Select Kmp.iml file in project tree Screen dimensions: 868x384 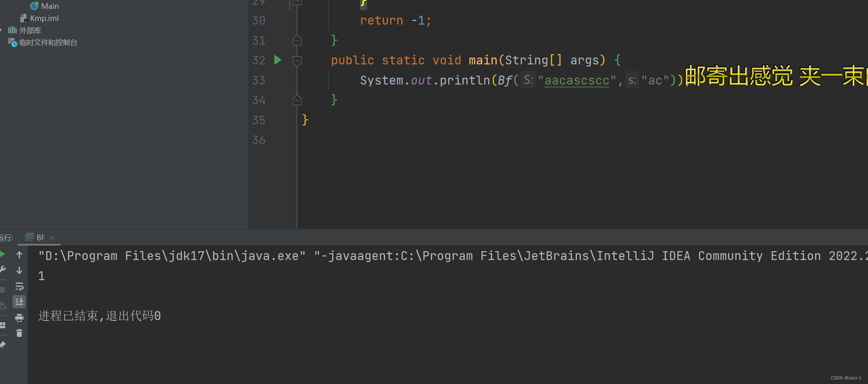39,18
